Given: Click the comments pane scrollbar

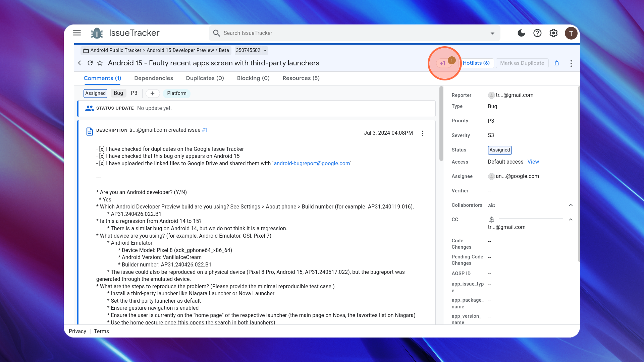Looking at the screenshot, I should click(441, 124).
